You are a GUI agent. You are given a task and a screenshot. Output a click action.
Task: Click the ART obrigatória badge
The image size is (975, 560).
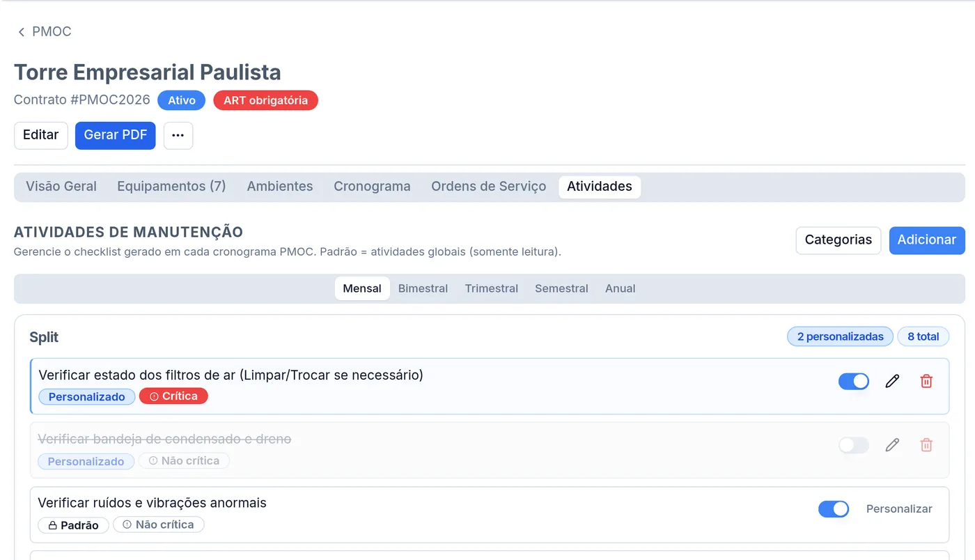click(265, 100)
